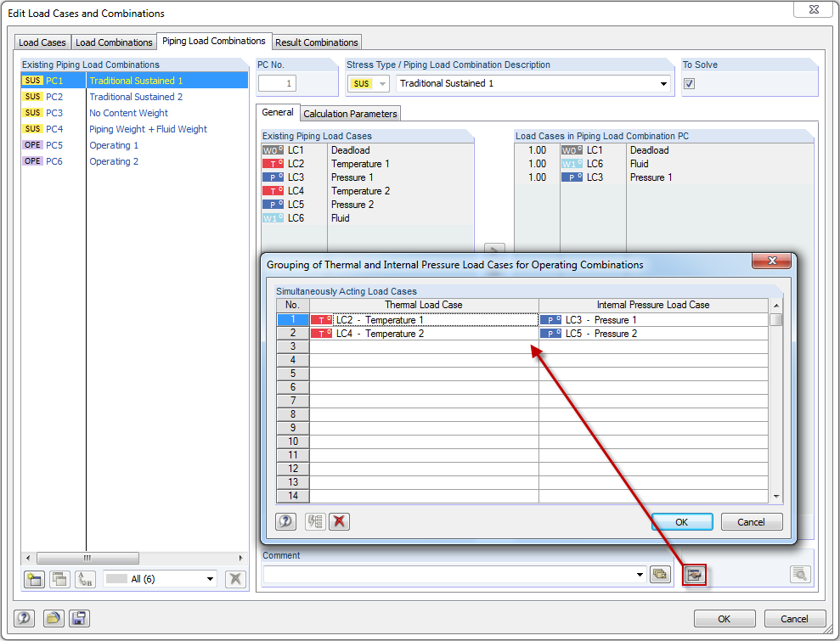Click red X delete icon in Grouping dialog

click(339, 521)
